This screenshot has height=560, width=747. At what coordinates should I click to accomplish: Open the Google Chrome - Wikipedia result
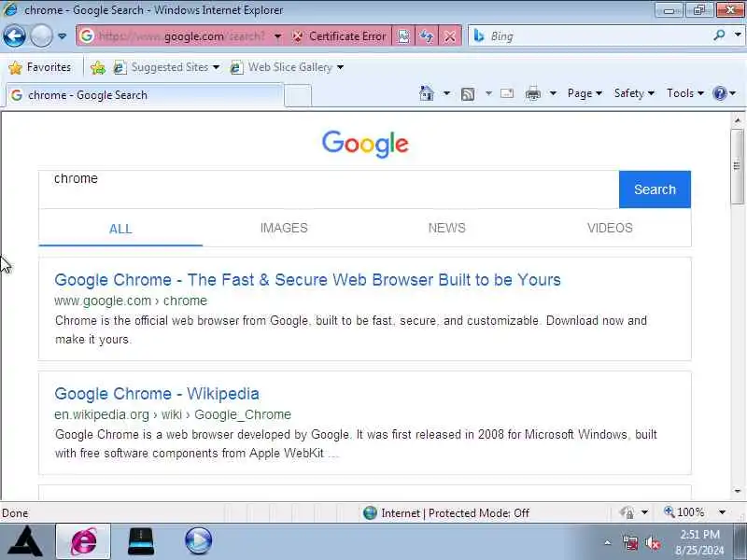tap(157, 394)
